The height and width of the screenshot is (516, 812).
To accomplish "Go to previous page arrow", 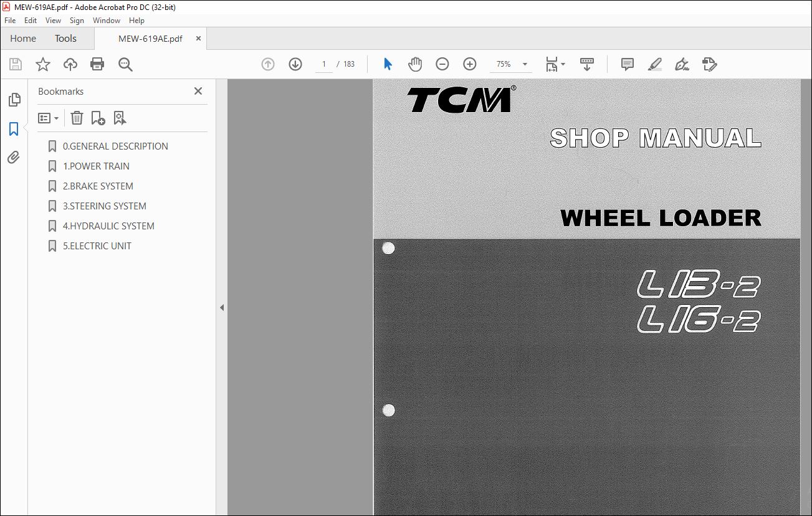I will click(268, 64).
